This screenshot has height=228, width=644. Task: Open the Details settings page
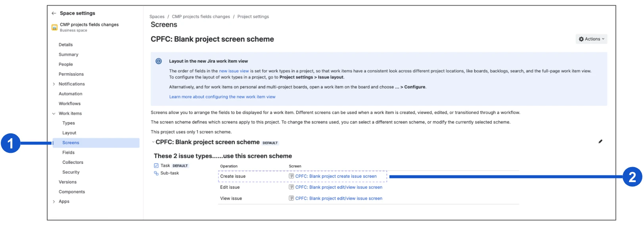tap(66, 45)
